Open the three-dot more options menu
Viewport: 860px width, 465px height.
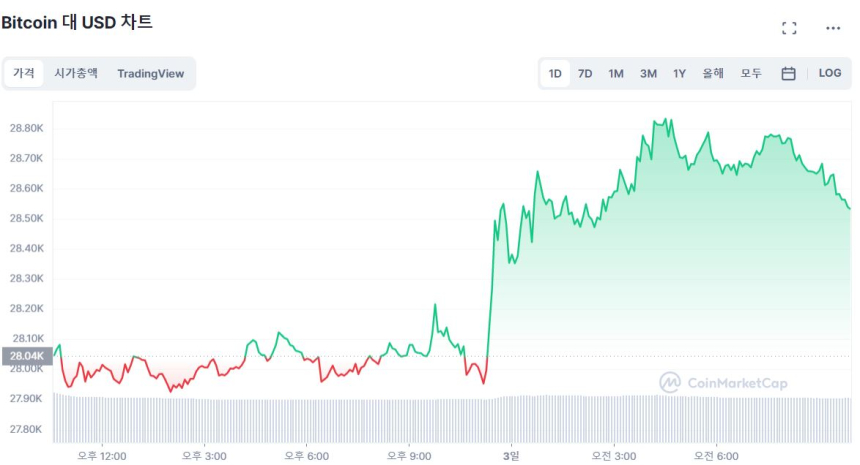[x=833, y=28]
